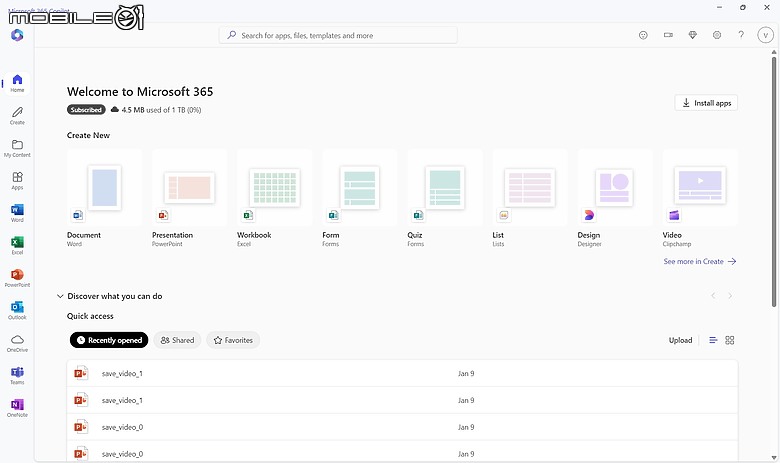
Task: Open the Home tab in sidebar
Action: (17, 83)
